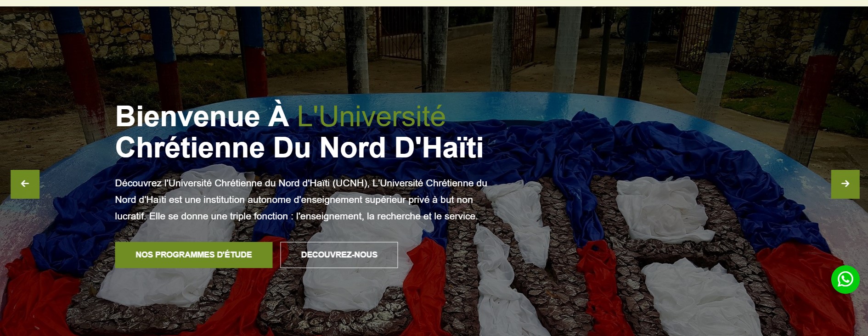The height and width of the screenshot is (336, 868).
Task: Open the WhatsApp chat bubble
Action: click(845, 280)
